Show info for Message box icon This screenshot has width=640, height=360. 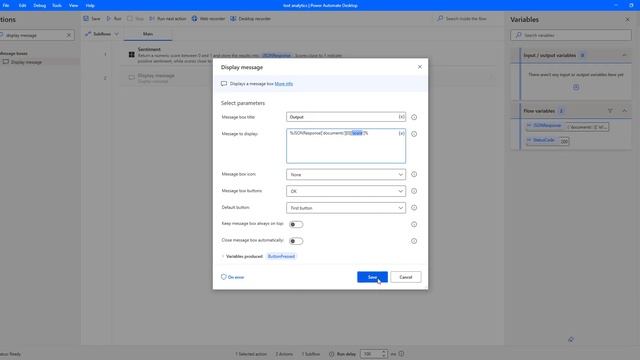pyautogui.click(x=414, y=174)
